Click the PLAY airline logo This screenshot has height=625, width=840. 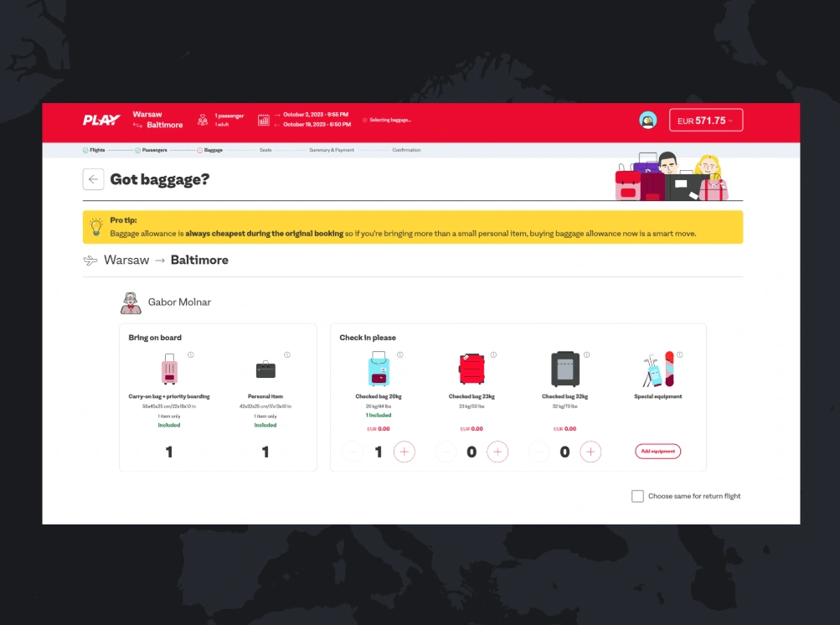[x=101, y=120]
